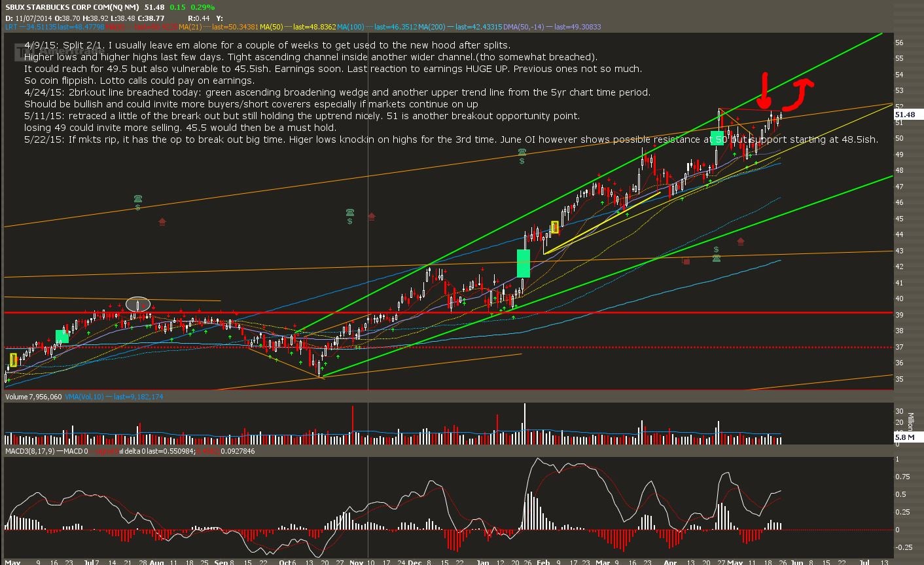Screen dimensions: 924x565
Task: Click the Jun date axis label
Action: (796, 562)
